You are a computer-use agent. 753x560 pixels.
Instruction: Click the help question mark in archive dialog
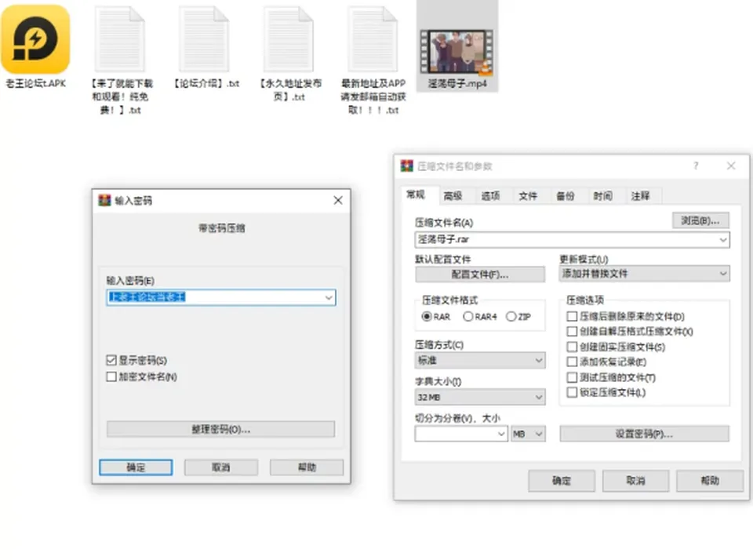[x=696, y=165]
